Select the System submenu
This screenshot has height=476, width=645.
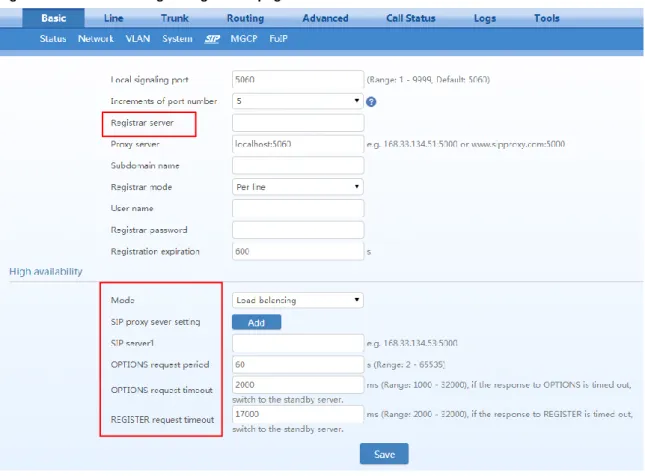click(177, 39)
